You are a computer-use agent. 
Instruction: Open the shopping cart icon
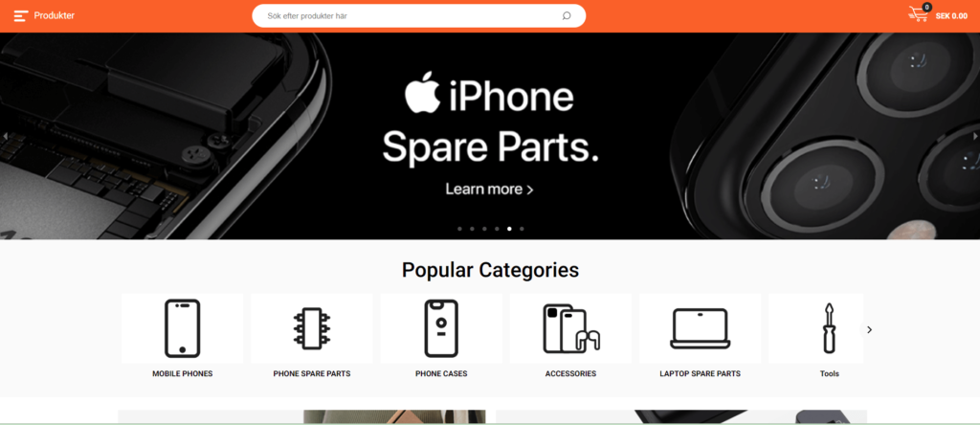click(x=918, y=14)
